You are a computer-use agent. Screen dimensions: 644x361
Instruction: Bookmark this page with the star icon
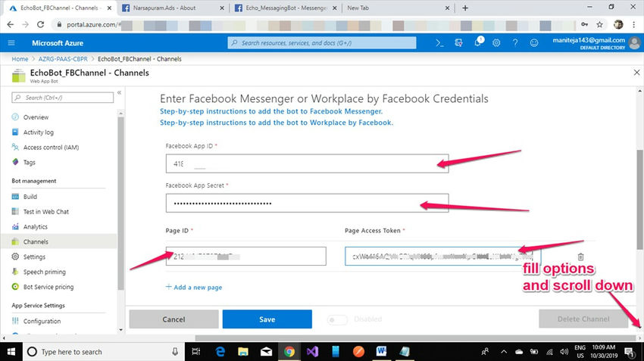coord(599,25)
